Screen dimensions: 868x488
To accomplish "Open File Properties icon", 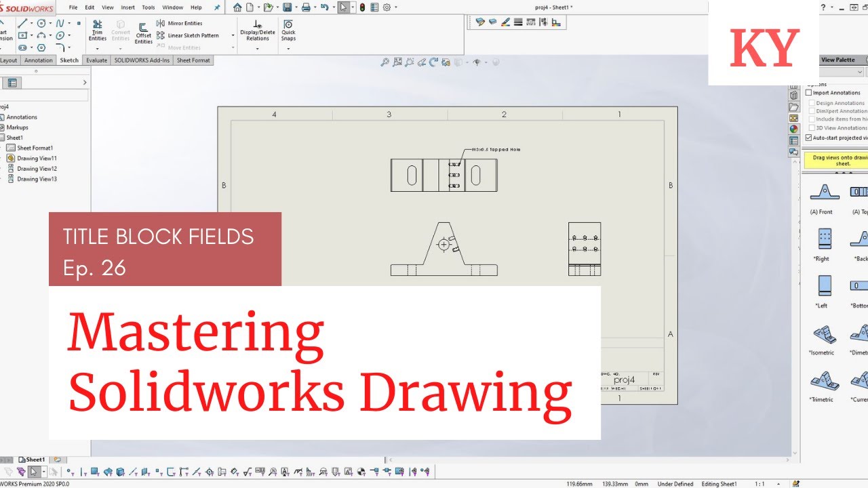I will pos(374,7).
